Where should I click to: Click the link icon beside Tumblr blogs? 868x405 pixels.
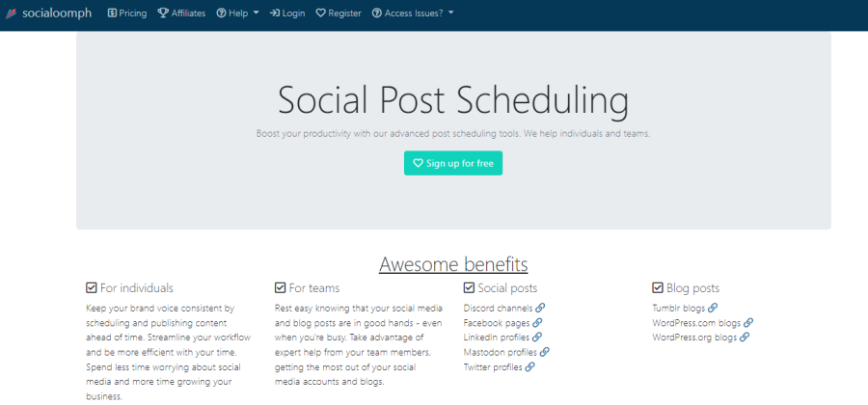click(713, 308)
